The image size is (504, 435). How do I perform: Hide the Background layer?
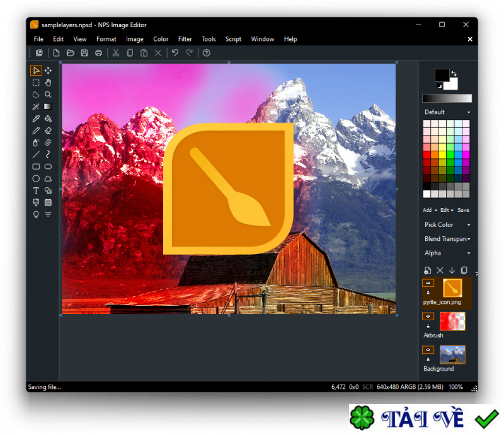[428, 349]
